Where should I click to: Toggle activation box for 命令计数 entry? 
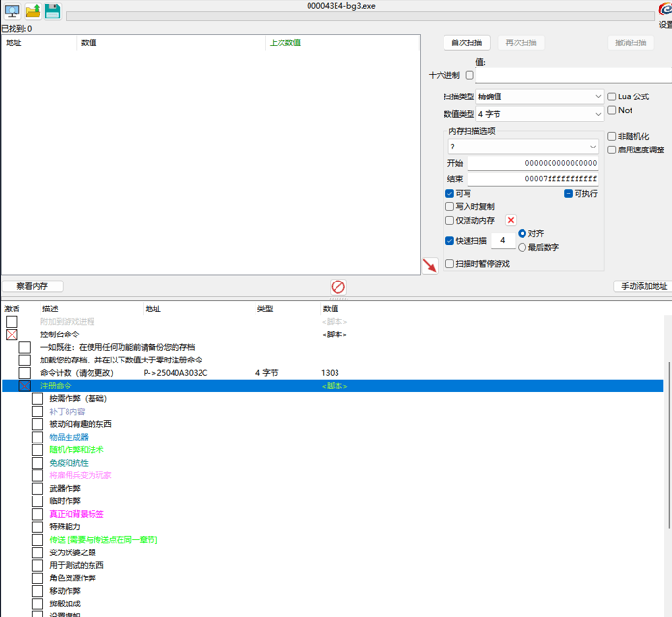25,373
